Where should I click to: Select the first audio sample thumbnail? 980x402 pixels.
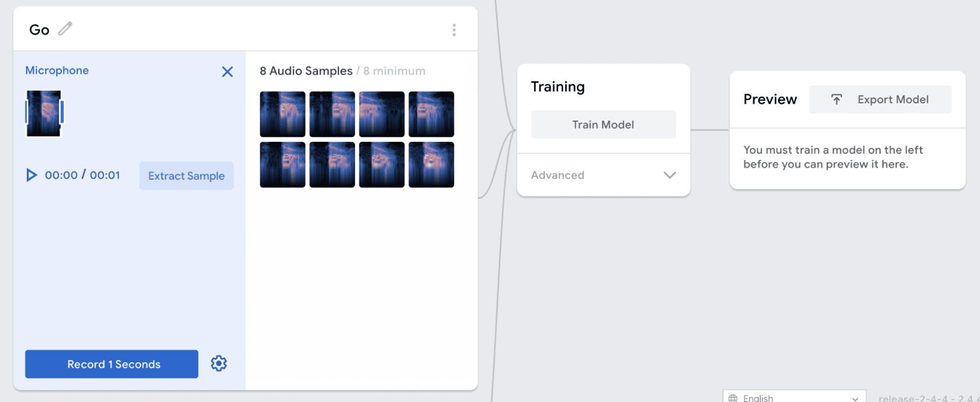point(282,114)
